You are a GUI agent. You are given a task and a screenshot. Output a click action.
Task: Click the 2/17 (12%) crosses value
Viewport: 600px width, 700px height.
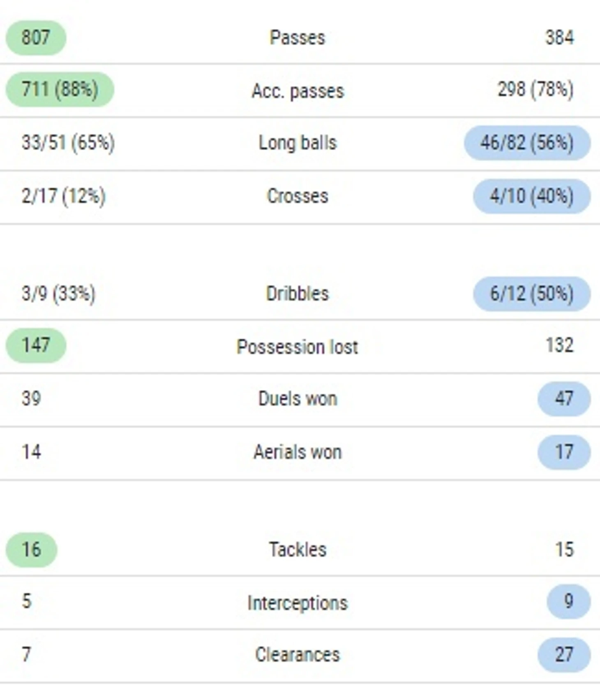(63, 196)
